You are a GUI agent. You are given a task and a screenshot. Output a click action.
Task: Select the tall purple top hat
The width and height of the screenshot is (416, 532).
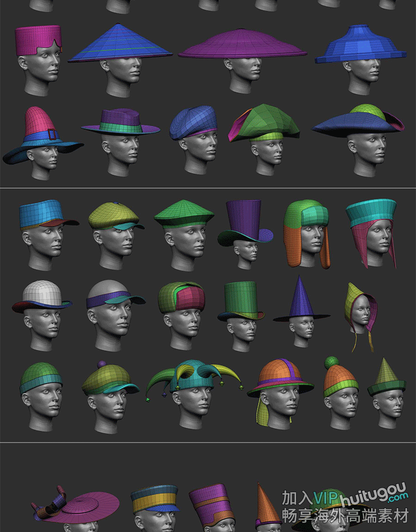point(245,223)
